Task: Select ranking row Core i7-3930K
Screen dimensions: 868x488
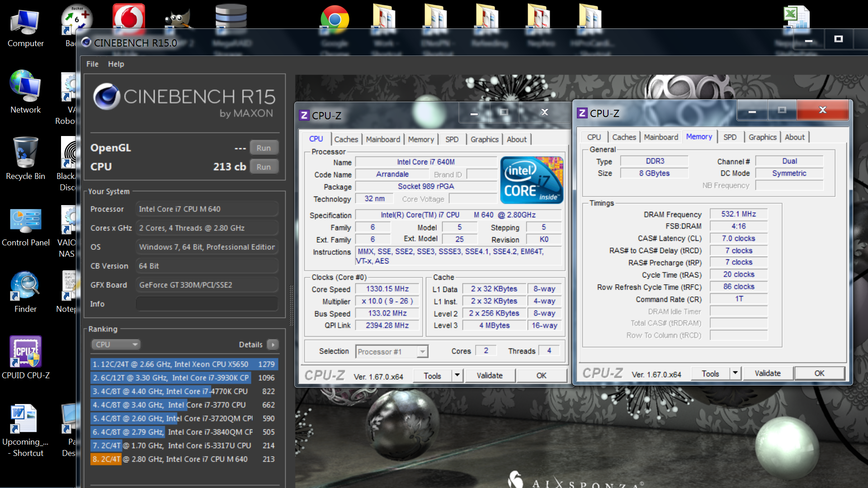Action: [184, 378]
